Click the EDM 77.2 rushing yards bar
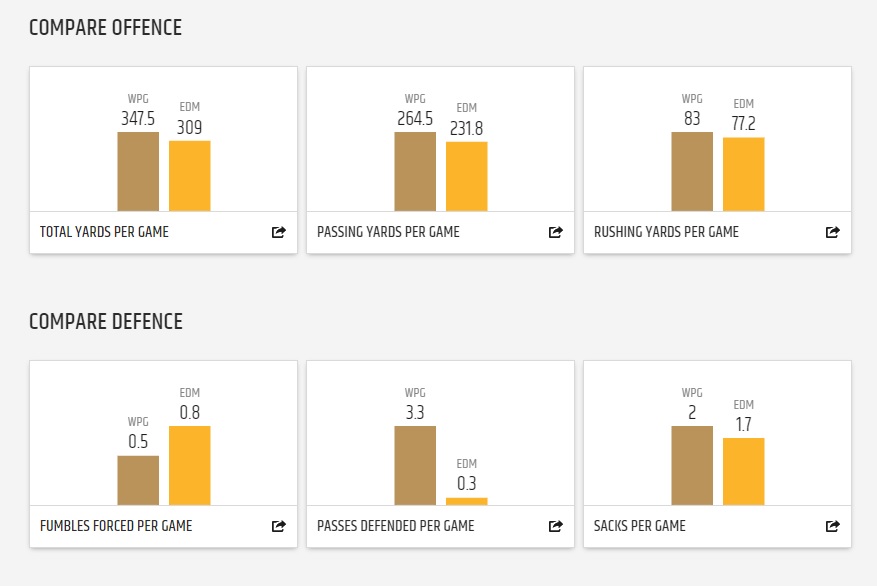 [x=743, y=174]
